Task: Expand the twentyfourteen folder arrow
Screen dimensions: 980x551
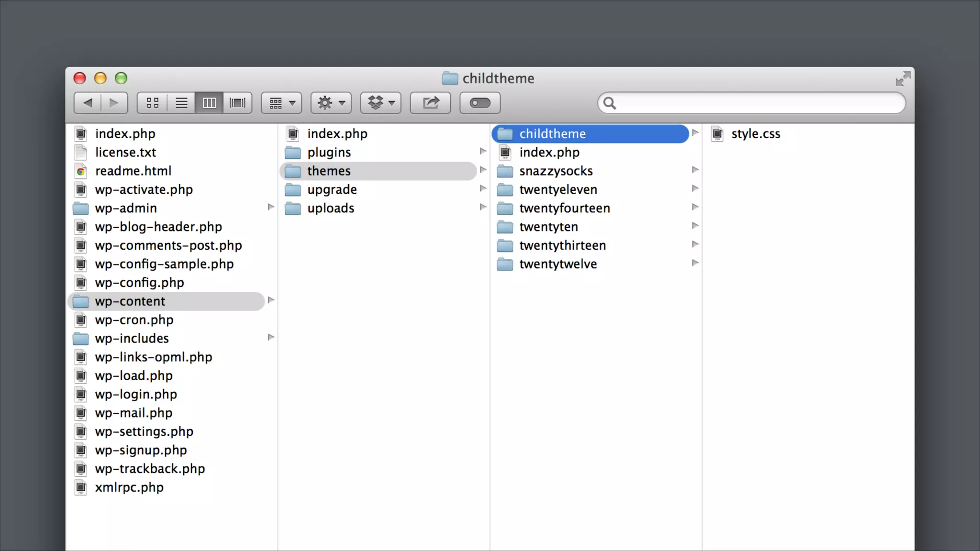Action: 695,207
